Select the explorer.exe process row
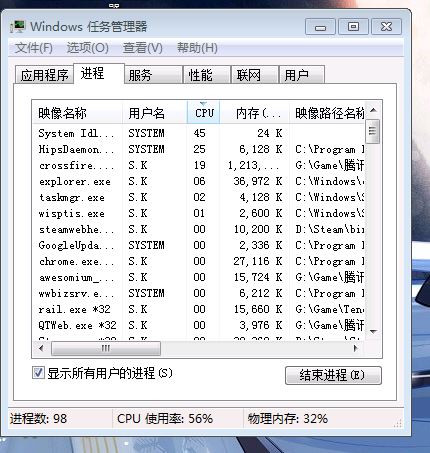430x453 pixels. click(x=198, y=181)
